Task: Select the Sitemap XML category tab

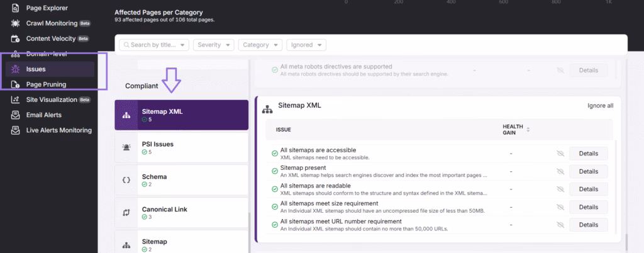Action: (x=181, y=115)
